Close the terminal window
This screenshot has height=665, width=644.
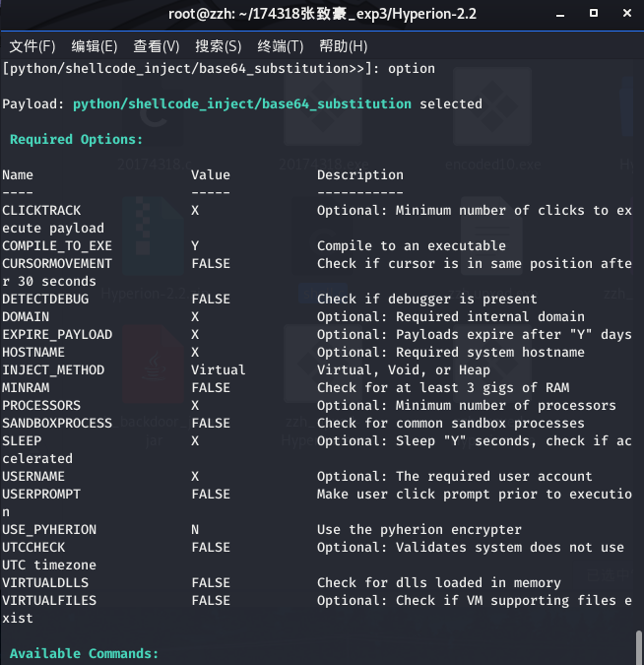point(627,14)
